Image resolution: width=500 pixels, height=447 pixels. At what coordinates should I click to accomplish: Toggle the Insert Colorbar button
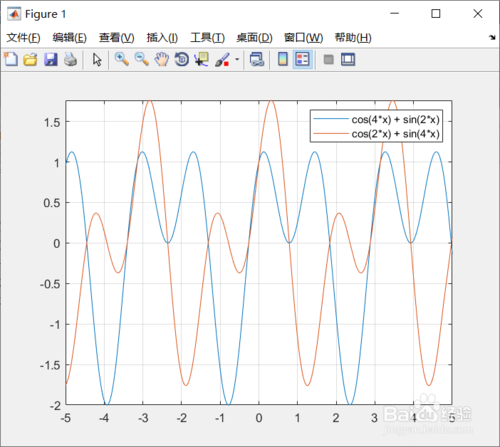pyautogui.click(x=283, y=60)
